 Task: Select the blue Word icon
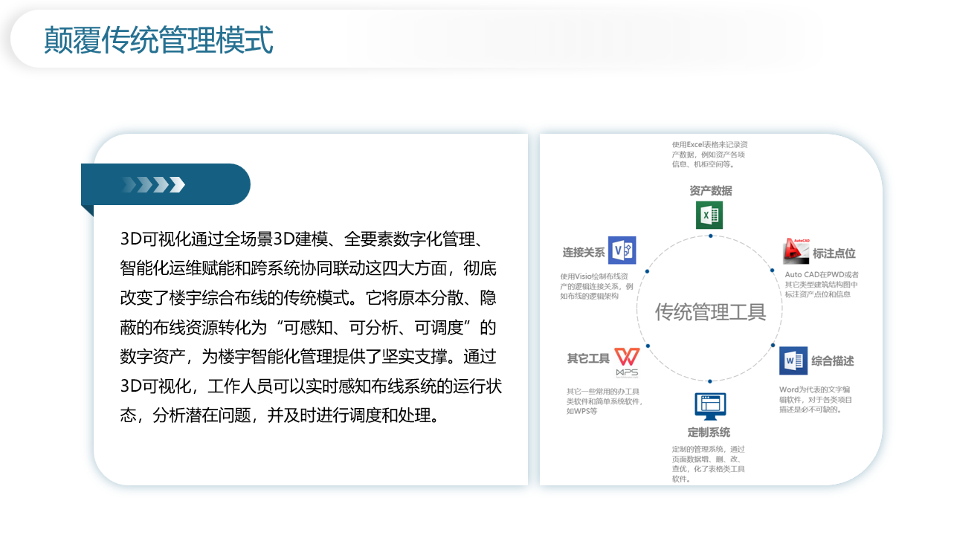point(793,360)
